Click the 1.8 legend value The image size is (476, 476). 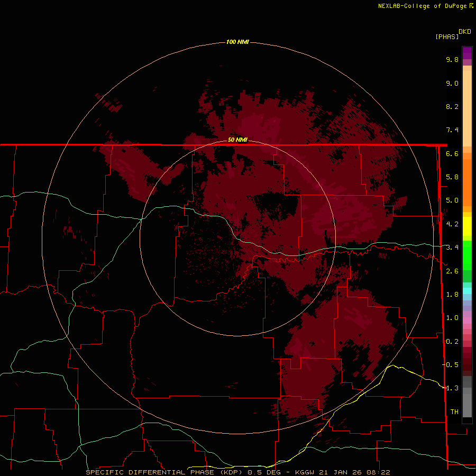point(452,295)
